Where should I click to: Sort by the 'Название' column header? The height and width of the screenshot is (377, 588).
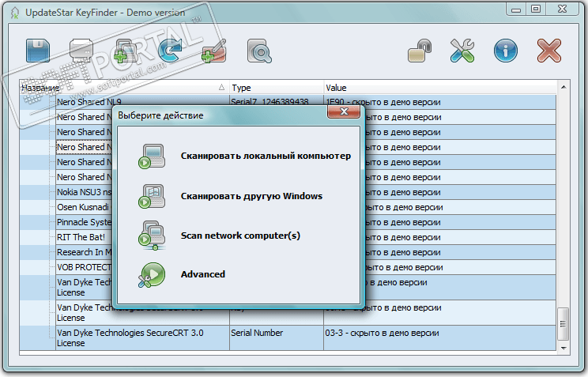[124, 88]
